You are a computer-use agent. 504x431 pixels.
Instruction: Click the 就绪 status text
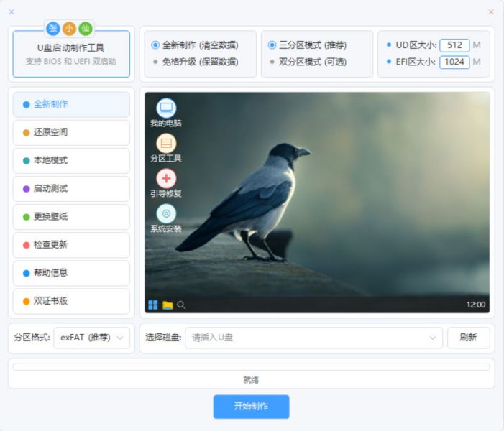click(x=251, y=380)
